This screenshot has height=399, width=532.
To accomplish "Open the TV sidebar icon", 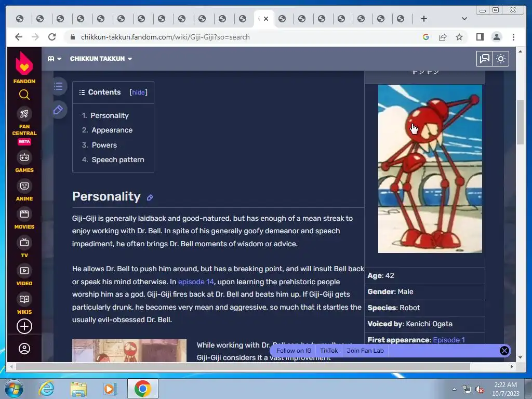I will [24, 243].
